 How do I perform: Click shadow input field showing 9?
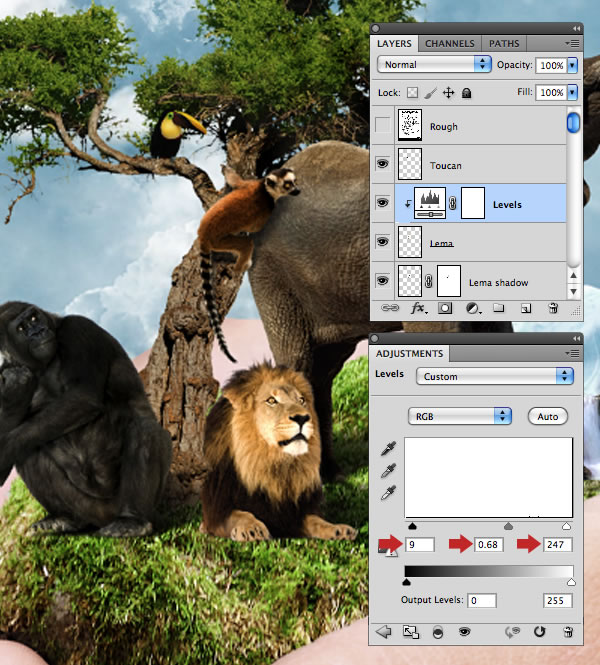pyautogui.click(x=420, y=545)
